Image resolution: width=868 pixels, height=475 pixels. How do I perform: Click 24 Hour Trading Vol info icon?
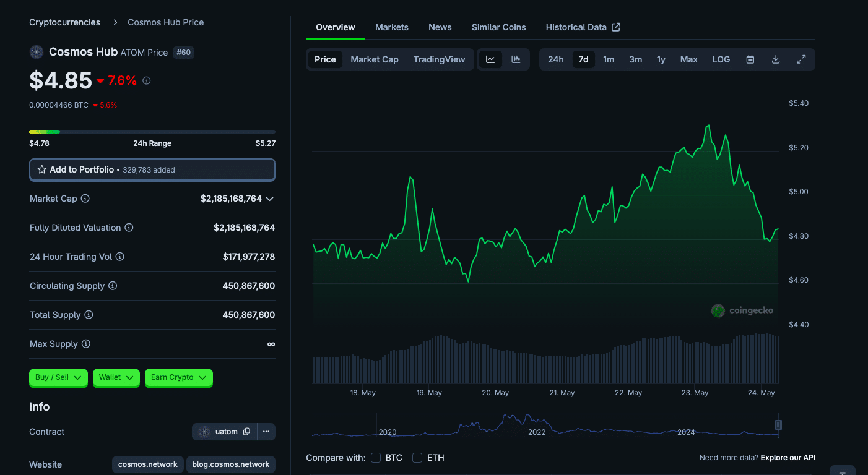120,257
